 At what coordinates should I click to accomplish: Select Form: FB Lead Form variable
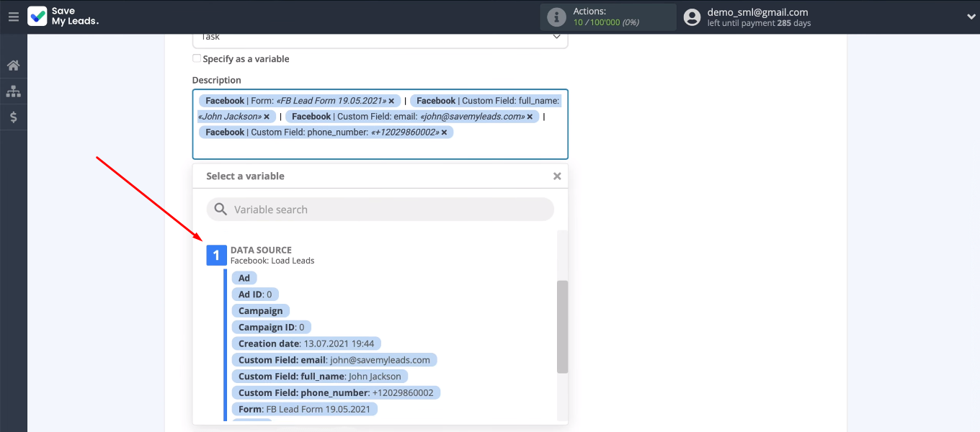[304, 409]
